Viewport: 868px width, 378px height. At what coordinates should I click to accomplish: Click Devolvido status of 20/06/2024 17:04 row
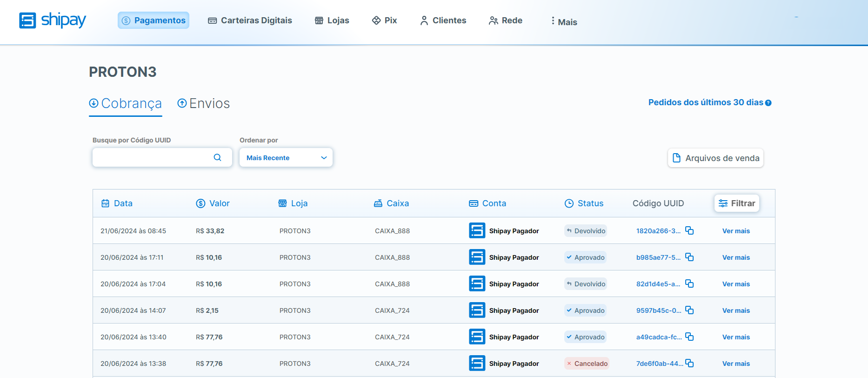pyautogui.click(x=586, y=284)
